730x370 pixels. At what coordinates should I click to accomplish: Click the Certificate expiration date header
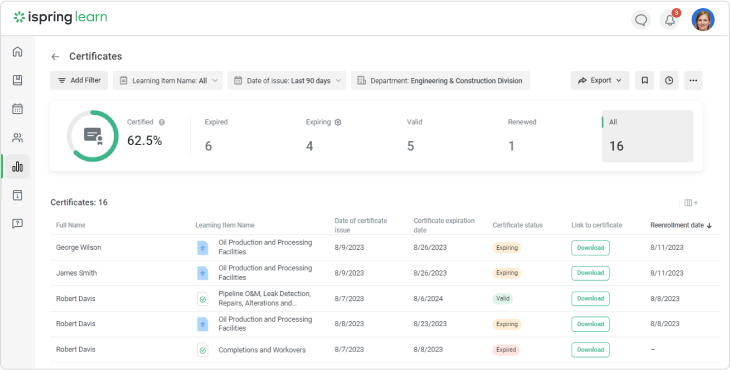click(444, 225)
